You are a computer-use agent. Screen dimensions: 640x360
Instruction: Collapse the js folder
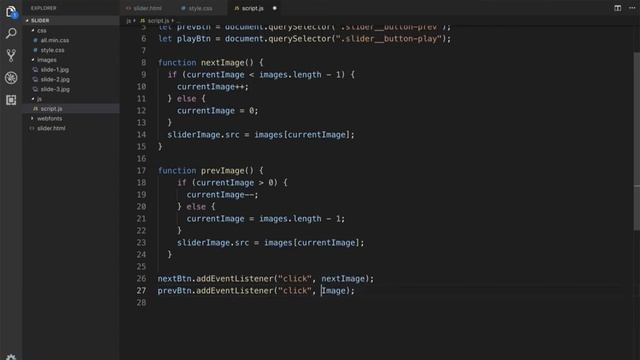[x=71, y=99]
